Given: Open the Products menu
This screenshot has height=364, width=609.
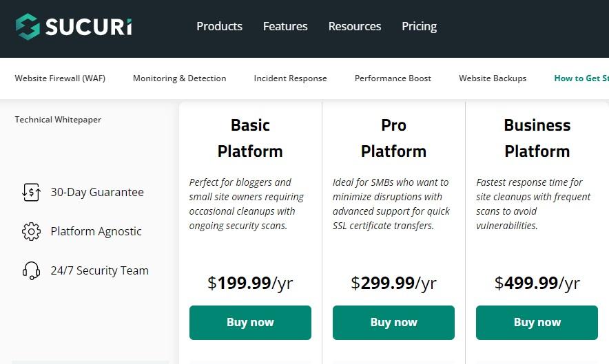Looking at the screenshot, I should pyautogui.click(x=219, y=26).
